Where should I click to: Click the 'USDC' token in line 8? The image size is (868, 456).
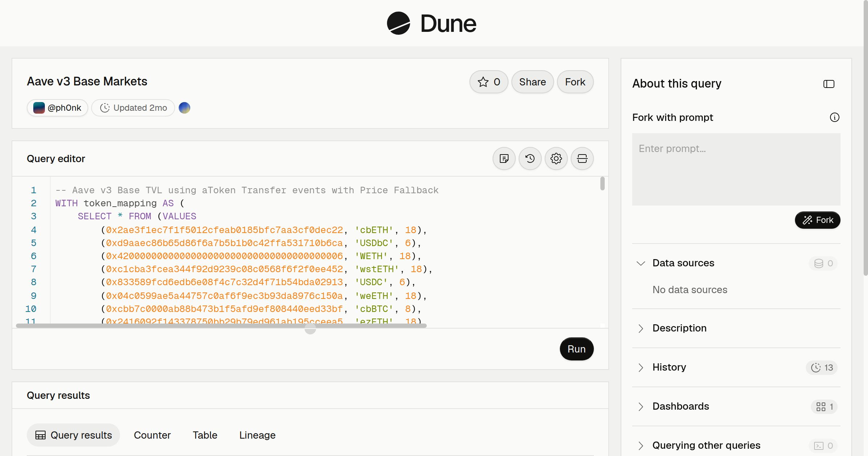point(371,282)
